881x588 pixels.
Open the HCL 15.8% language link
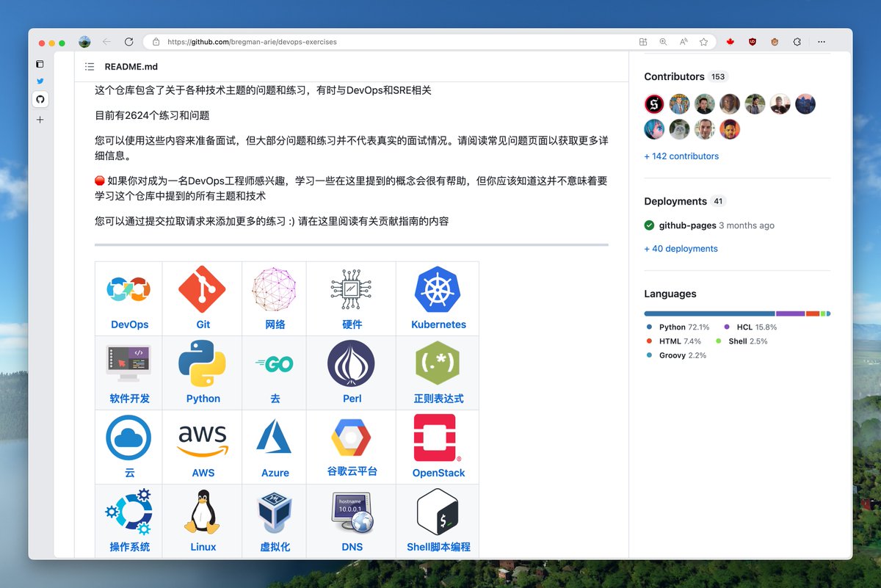(x=750, y=327)
